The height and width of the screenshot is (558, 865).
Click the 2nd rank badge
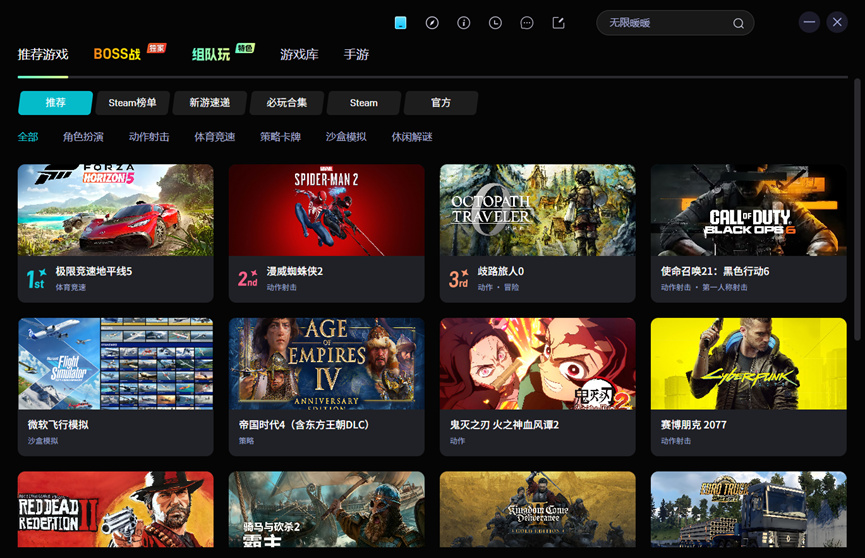coord(248,279)
